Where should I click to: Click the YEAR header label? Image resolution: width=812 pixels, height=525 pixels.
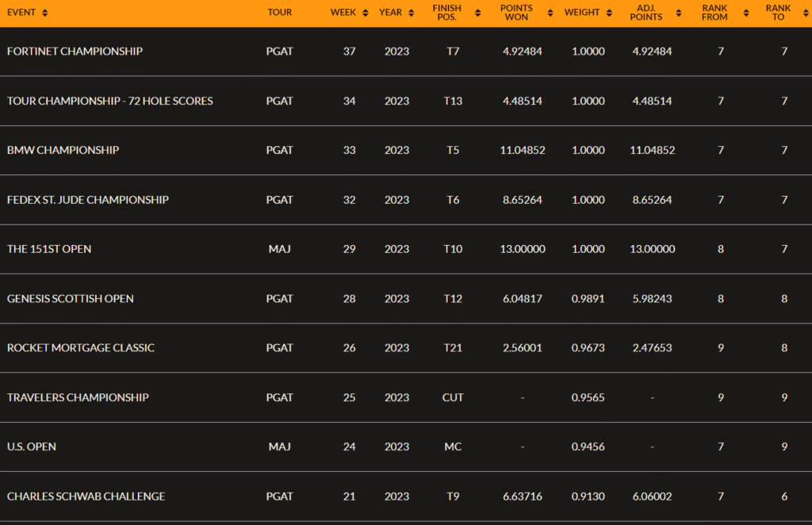click(x=390, y=13)
